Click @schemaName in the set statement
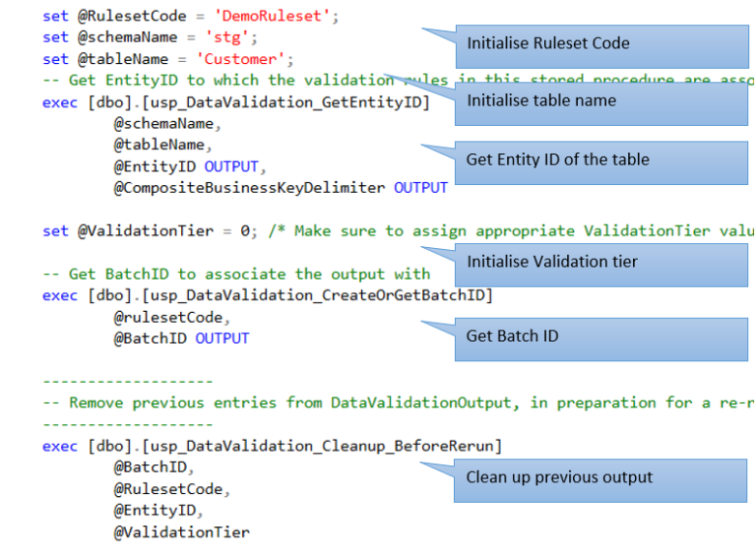Viewport: 756px width, 558px height. click(127, 37)
